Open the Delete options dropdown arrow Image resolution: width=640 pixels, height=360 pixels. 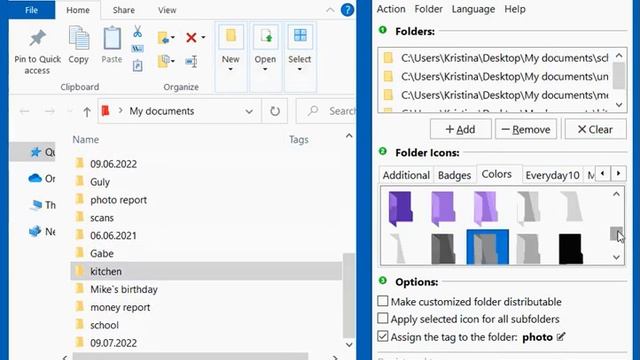[203, 38]
